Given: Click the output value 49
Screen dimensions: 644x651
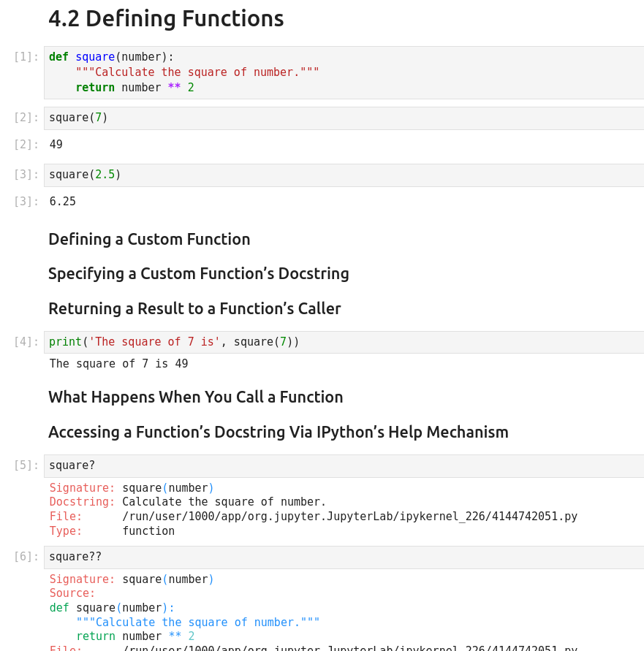Looking at the screenshot, I should (56, 145).
